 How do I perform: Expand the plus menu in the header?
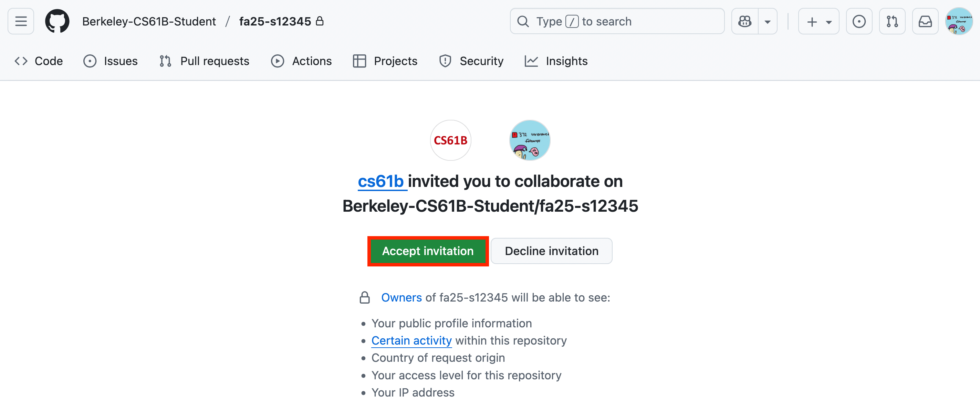click(x=812, y=22)
